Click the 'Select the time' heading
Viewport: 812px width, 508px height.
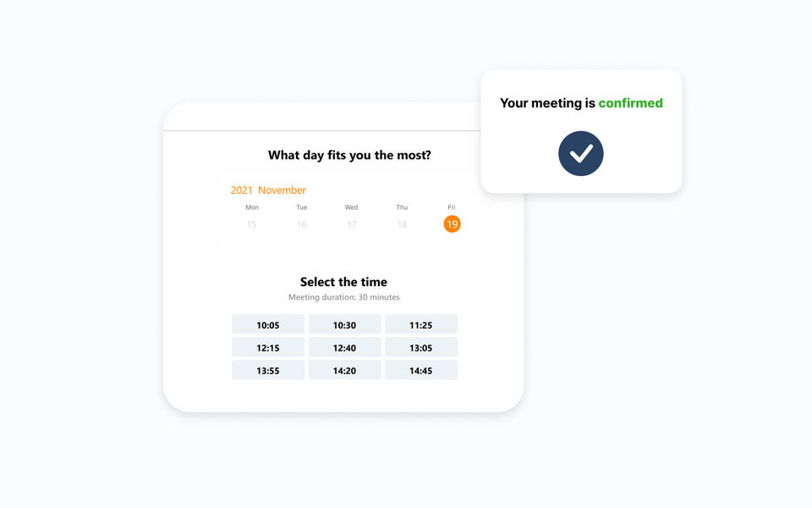pos(343,282)
